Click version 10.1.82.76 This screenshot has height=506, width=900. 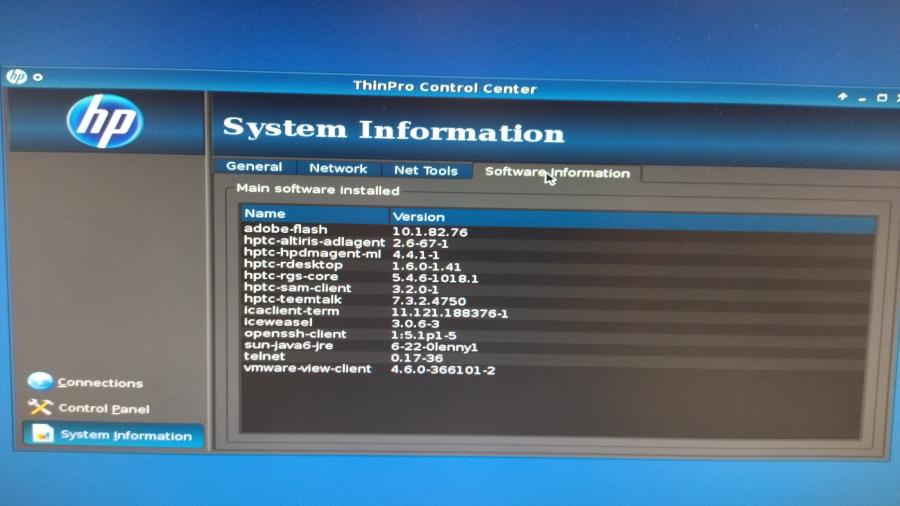pyautogui.click(x=430, y=232)
